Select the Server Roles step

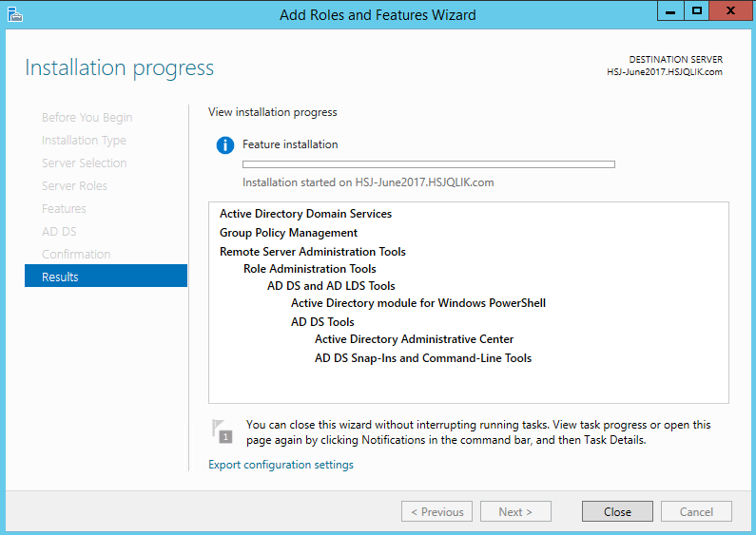(74, 186)
